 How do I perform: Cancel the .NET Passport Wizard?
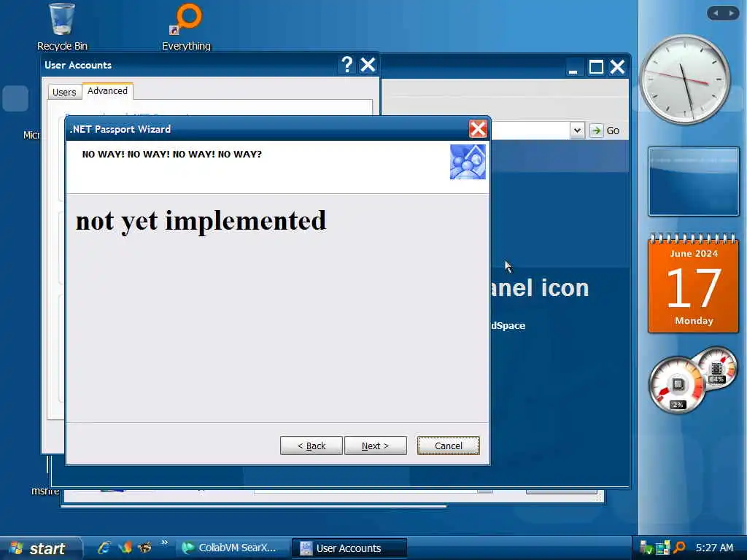click(449, 446)
